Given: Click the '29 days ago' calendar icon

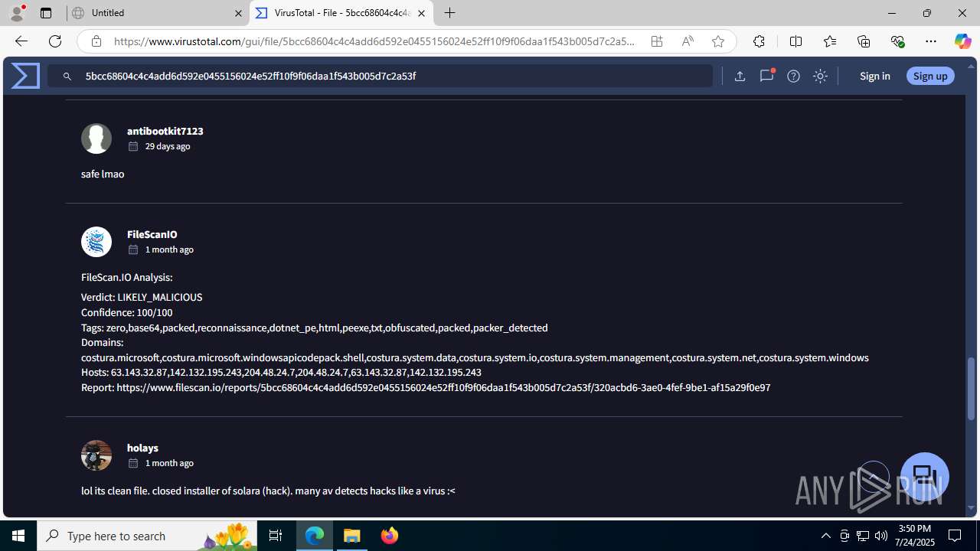Looking at the screenshot, I should pyautogui.click(x=132, y=146).
